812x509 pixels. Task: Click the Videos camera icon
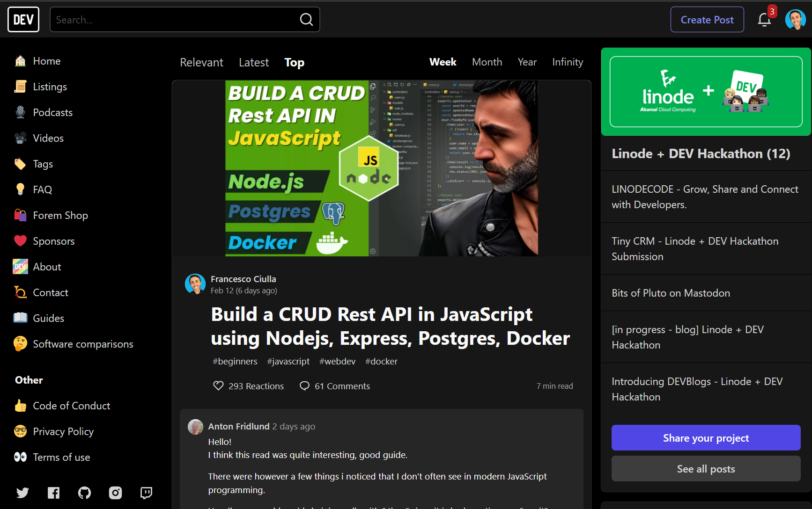pyautogui.click(x=20, y=138)
